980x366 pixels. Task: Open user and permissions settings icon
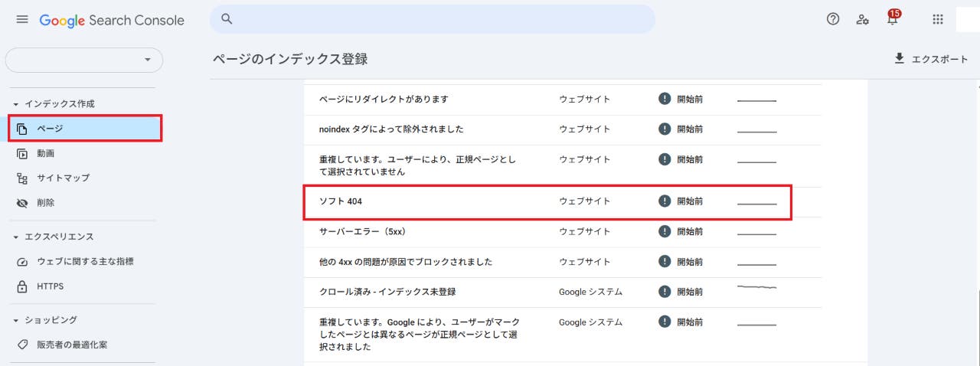pyautogui.click(x=863, y=19)
